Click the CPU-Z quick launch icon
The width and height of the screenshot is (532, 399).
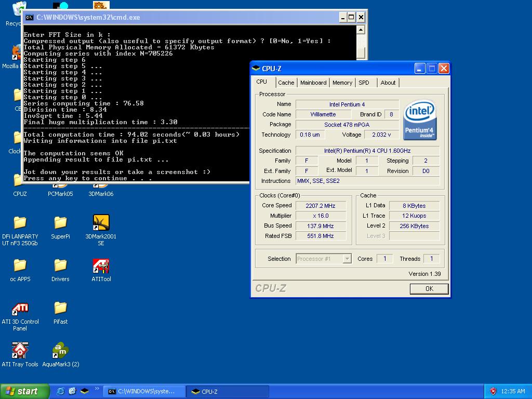(85, 391)
